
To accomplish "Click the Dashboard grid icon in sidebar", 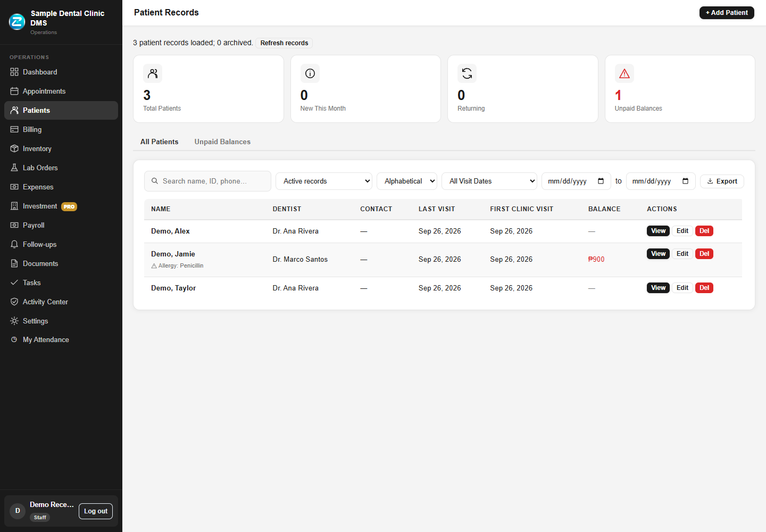I will 14,72.
